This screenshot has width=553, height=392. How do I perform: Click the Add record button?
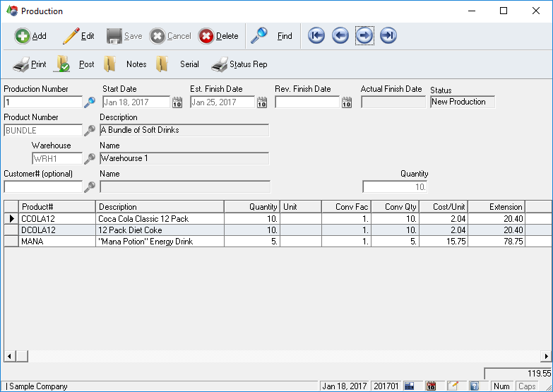[30, 36]
